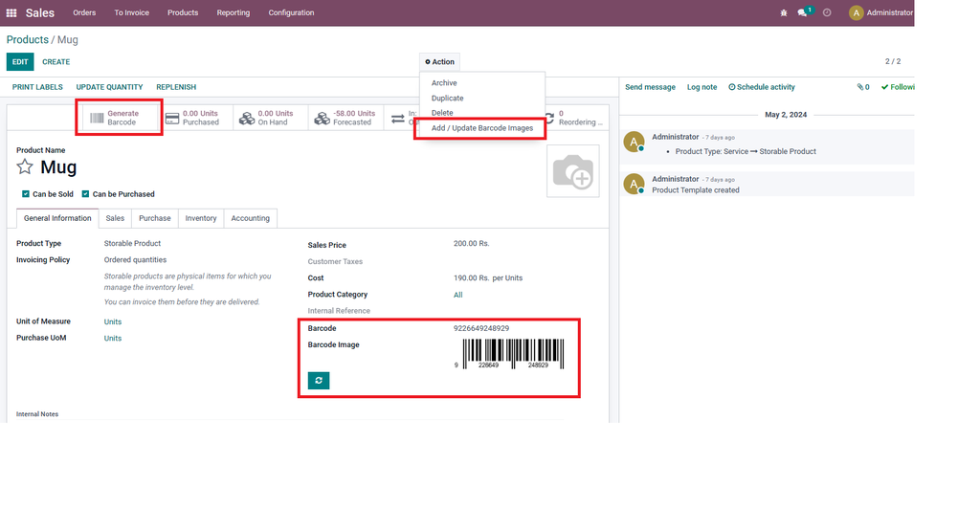Switch to the Purchase tab

(154, 218)
